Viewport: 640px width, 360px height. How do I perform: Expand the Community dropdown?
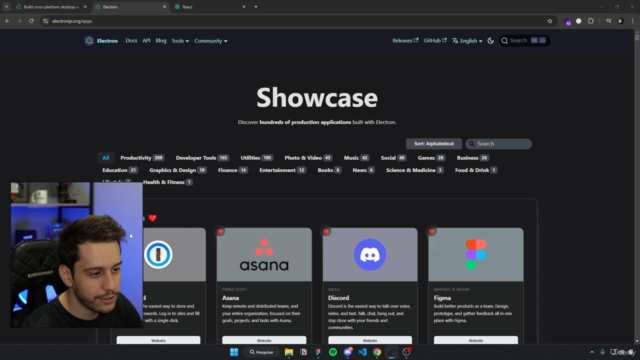pos(211,41)
